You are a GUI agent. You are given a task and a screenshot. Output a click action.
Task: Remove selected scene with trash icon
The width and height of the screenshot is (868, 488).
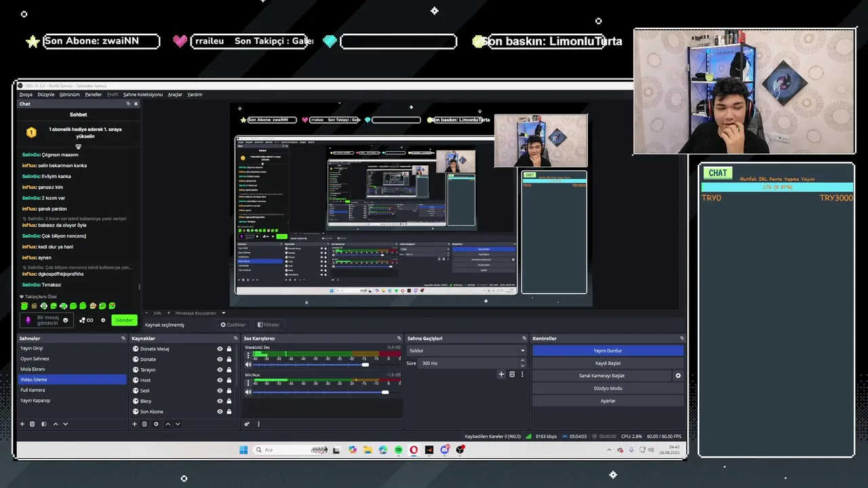pyautogui.click(x=32, y=424)
